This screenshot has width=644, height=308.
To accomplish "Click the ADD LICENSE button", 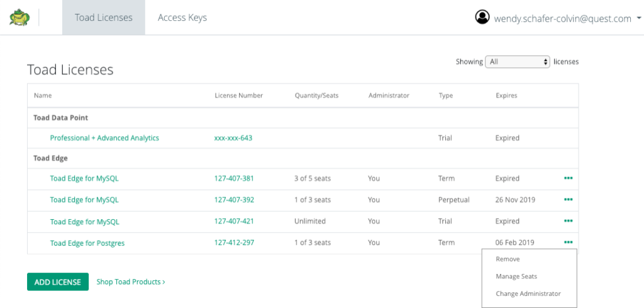I will coord(58,282).
